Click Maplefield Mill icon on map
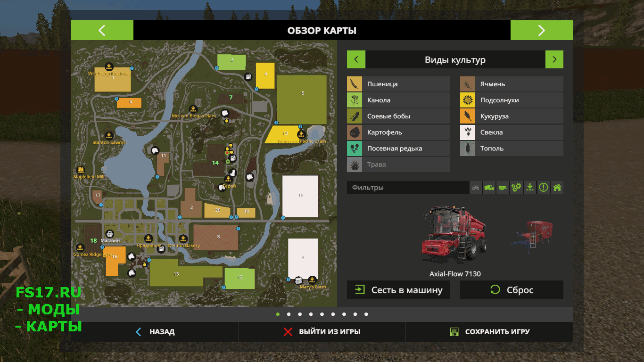644x362 pixels. point(81,170)
